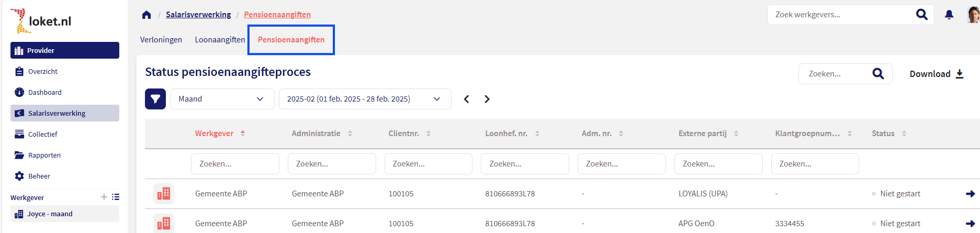This screenshot has width=980, height=233.
Task: Open the employer list view icon
Action: [x=116, y=197]
